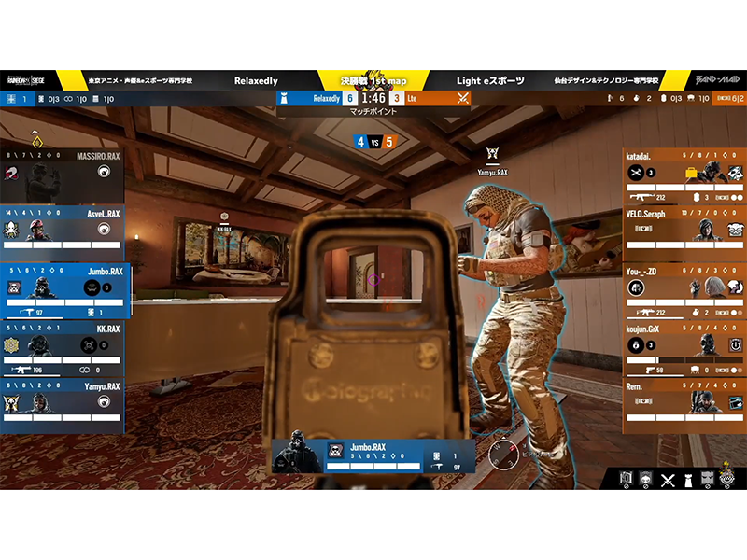
Task: Click katadai.'s operator badge at card edge
Action: (736, 173)
